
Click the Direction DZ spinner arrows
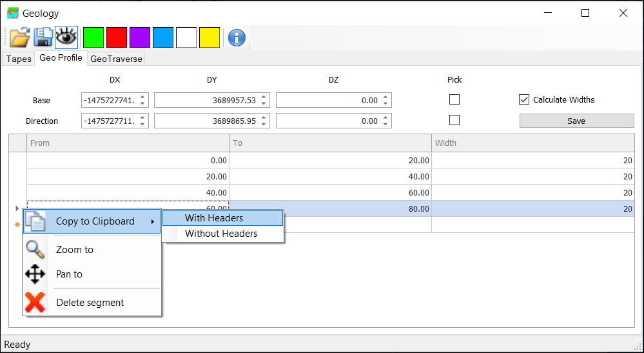tap(385, 121)
